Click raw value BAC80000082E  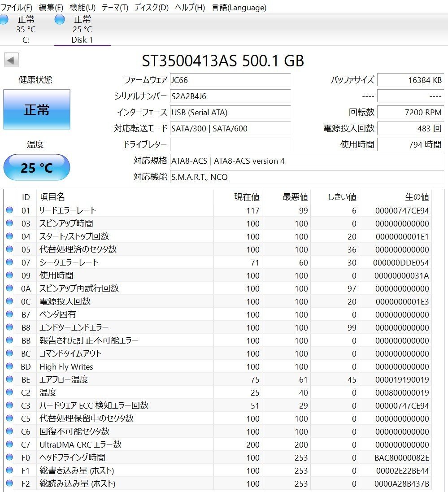point(401,458)
